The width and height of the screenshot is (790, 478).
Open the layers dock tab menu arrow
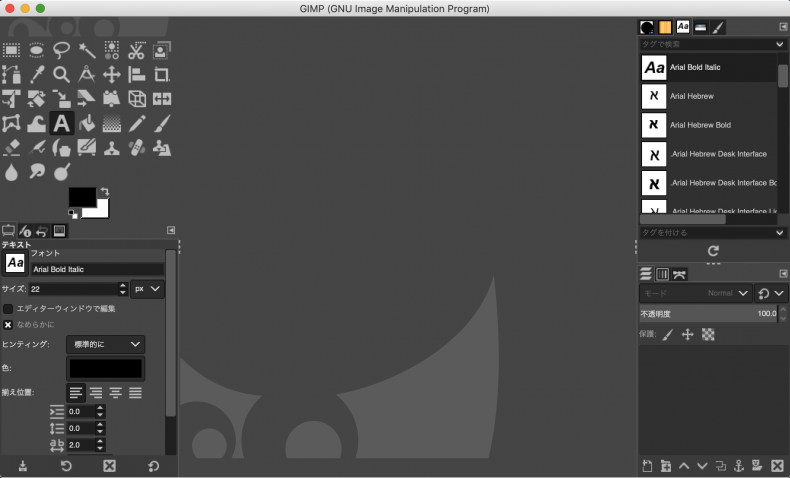coord(783,274)
